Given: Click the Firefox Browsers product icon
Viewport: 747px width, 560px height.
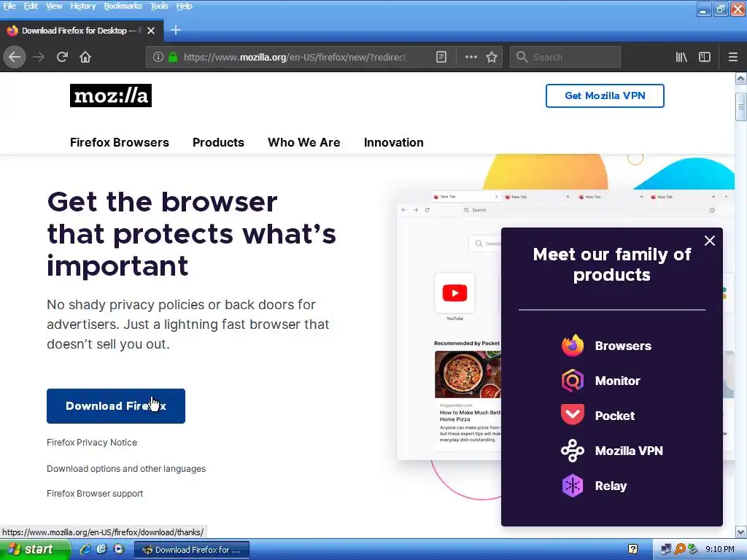Looking at the screenshot, I should coord(573,346).
